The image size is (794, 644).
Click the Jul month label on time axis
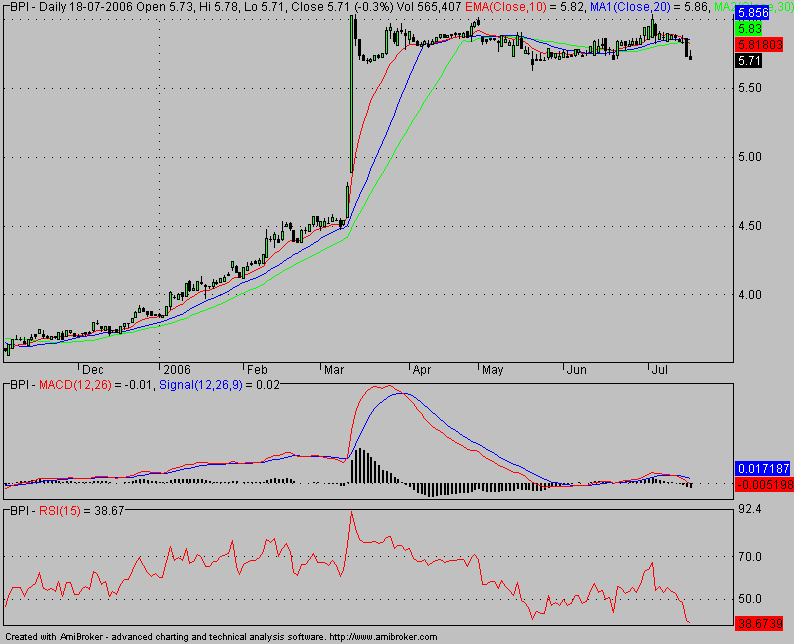659,370
